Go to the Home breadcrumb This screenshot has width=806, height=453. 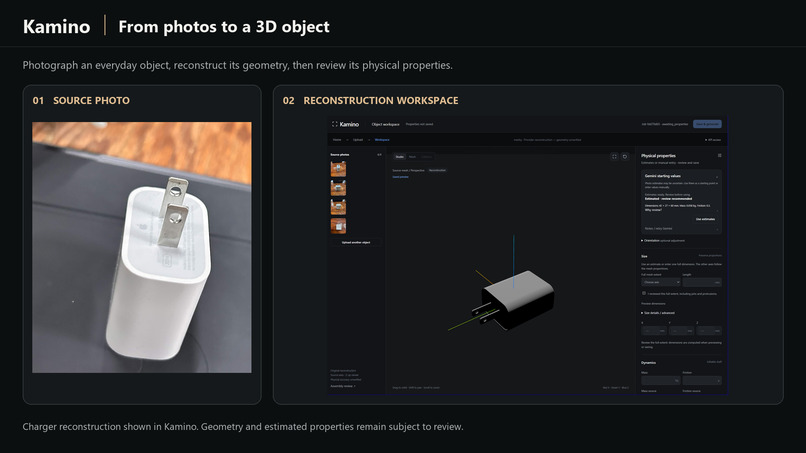337,140
